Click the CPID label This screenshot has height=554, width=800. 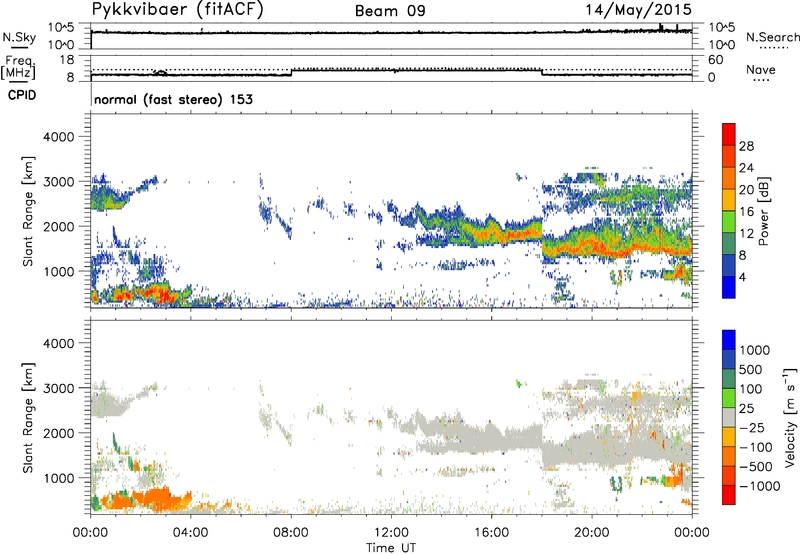pyautogui.click(x=22, y=95)
